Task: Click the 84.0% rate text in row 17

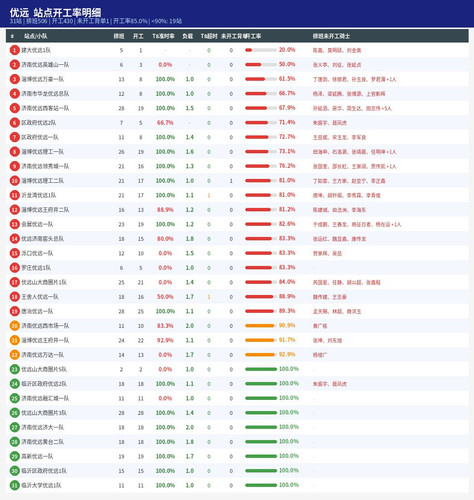Action: pos(287,282)
